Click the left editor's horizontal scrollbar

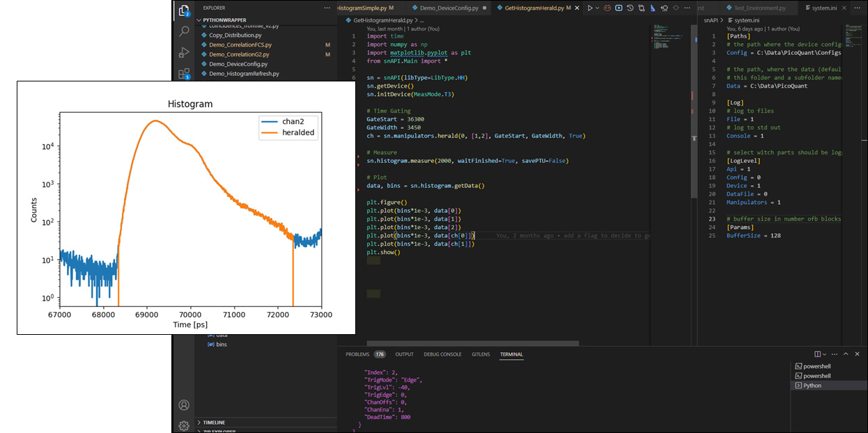coord(473,343)
